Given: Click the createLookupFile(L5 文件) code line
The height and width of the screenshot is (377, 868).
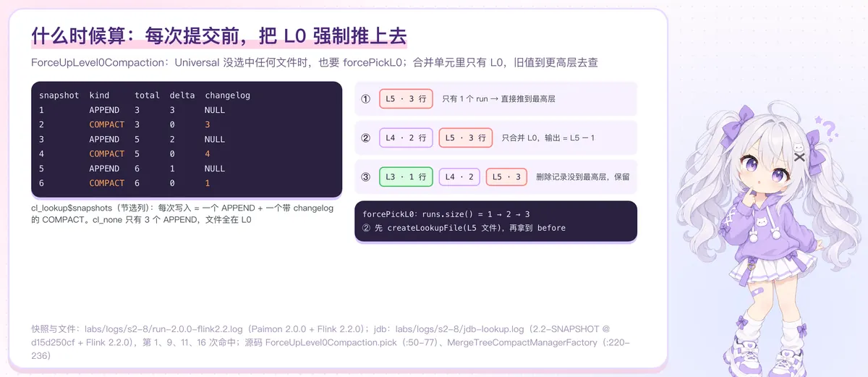Looking at the screenshot, I should tap(464, 228).
